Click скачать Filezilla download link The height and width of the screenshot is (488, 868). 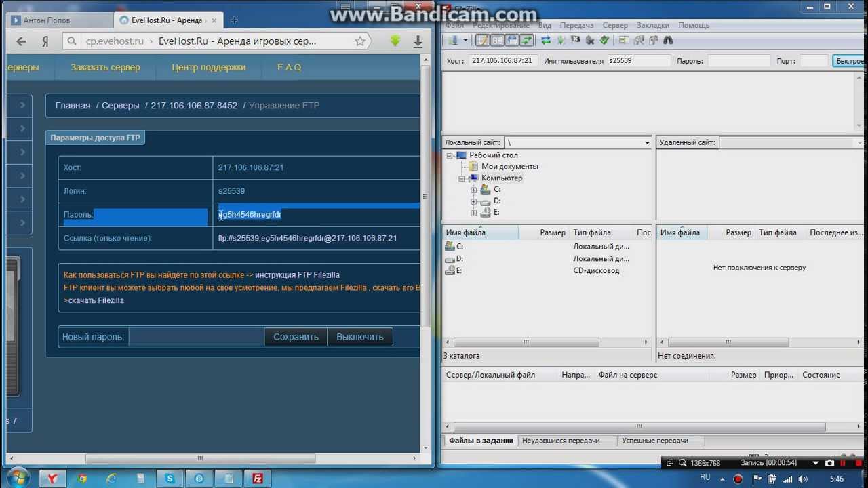[x=96, y=300]
